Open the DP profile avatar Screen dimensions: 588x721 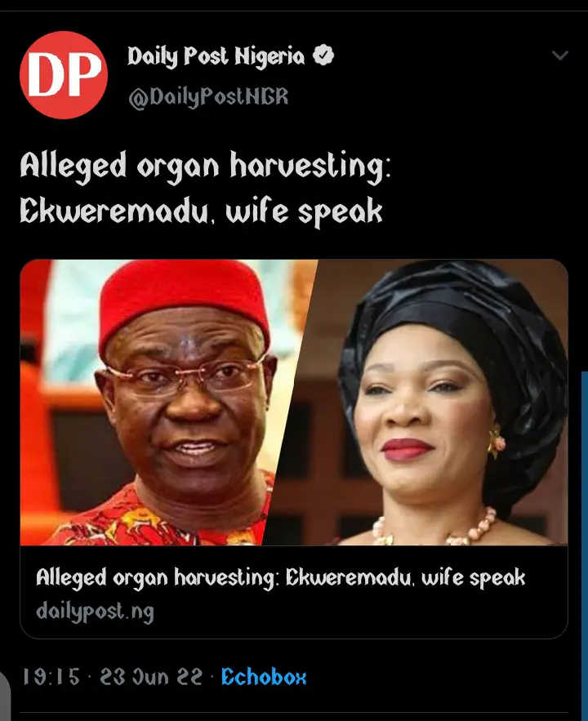(64, 75)
